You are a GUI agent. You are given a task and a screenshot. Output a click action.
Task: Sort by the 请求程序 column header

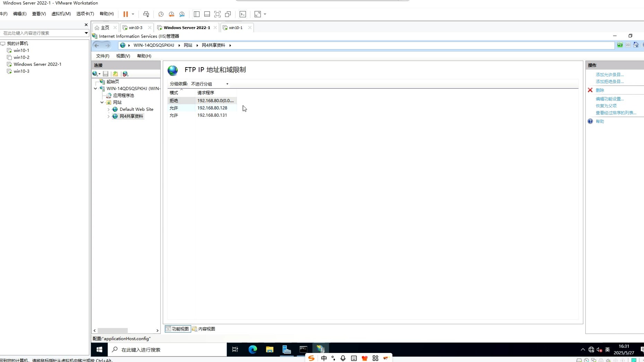tap(216, 92)
